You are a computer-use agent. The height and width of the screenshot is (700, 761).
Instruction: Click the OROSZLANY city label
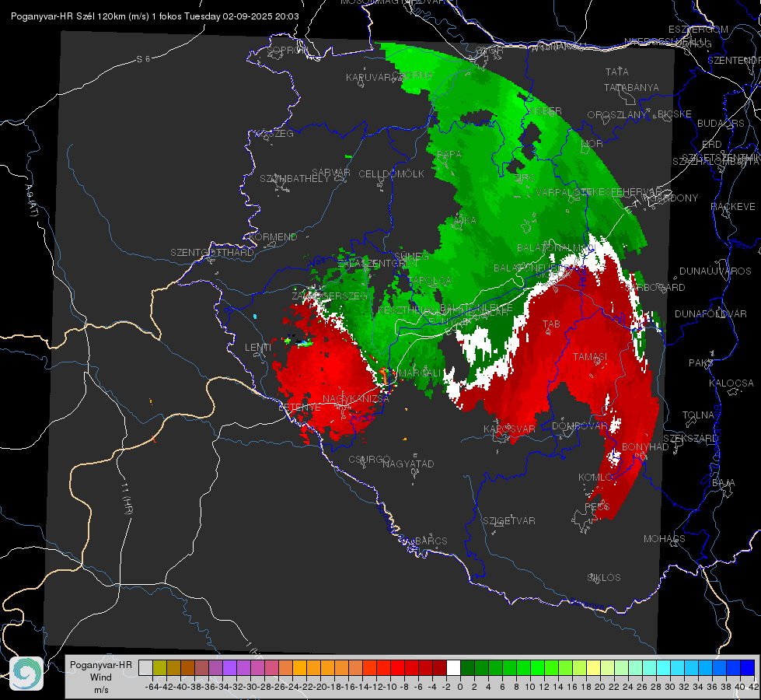(616, 115)
